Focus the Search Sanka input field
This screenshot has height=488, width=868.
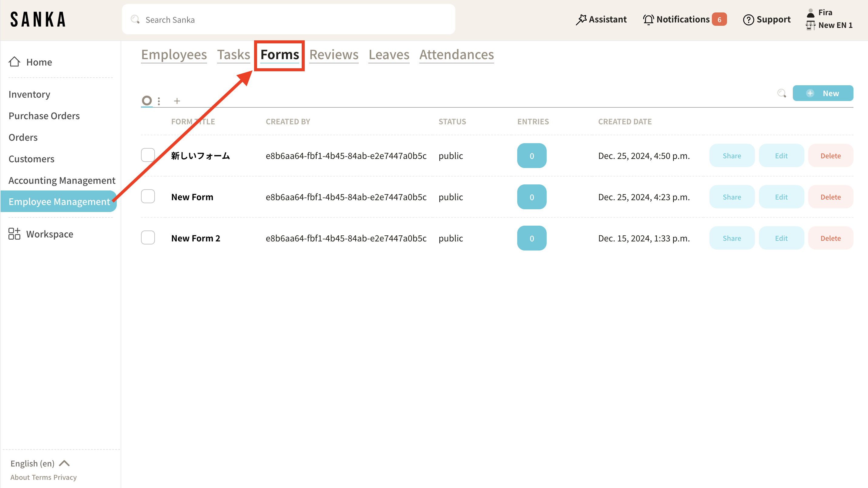[288, 19]
